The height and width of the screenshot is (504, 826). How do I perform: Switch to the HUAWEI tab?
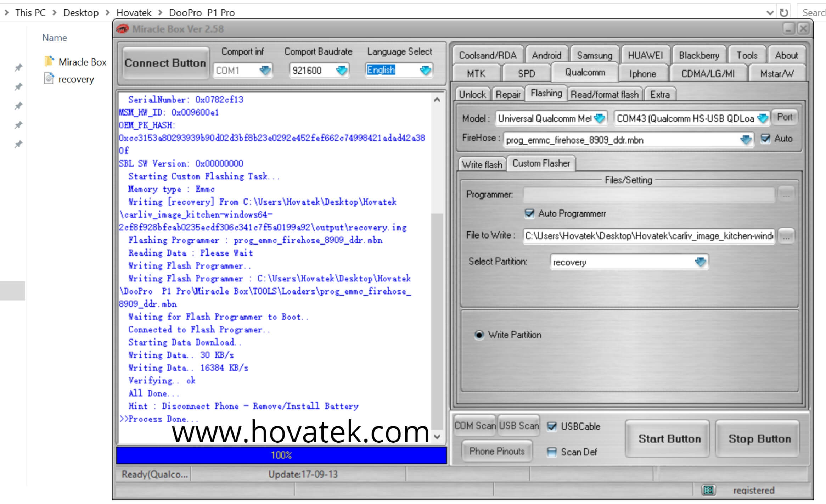pos(645,55)
